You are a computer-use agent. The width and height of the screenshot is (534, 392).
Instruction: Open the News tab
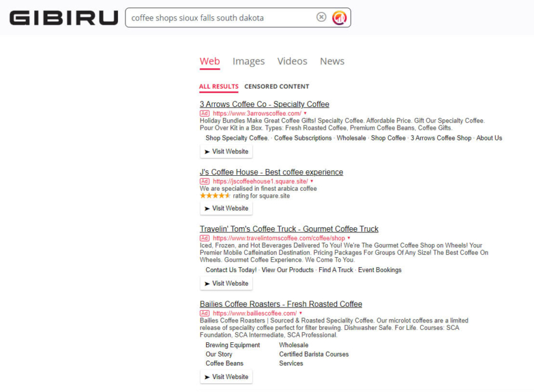coord(332,61)
